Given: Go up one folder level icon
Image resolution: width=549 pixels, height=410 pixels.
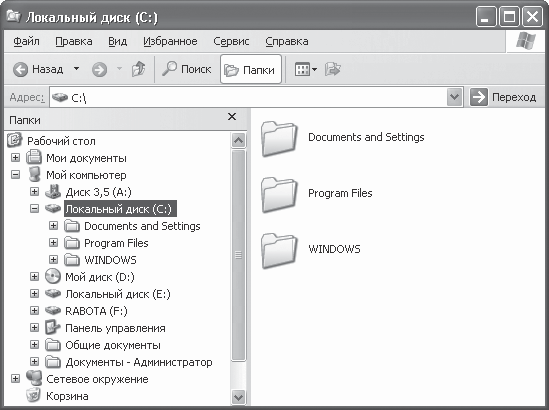Looking at the screenshot, I should click(138, 69).
